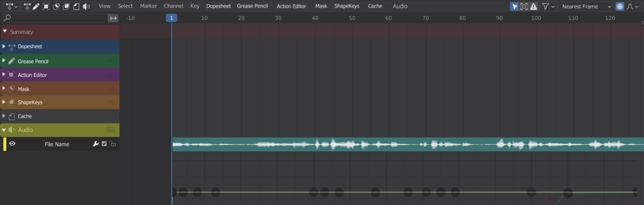
Task: Open the View menu
Action: 104,6
